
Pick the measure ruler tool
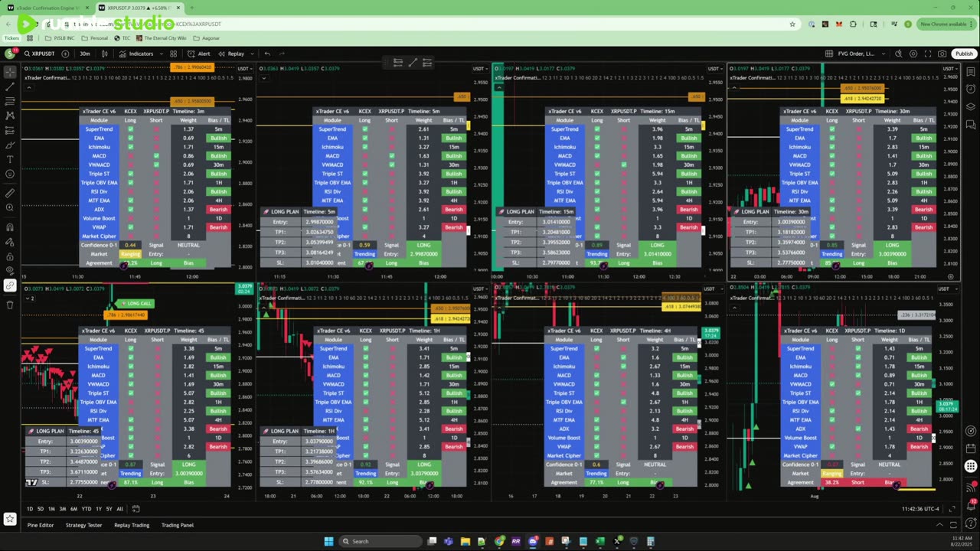[x=10, y=194]
